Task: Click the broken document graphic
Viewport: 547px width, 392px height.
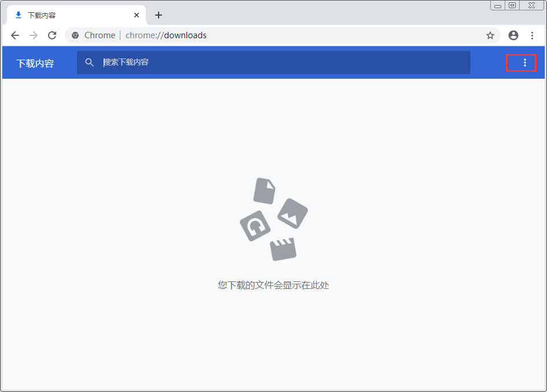Action: coord(264,191)
